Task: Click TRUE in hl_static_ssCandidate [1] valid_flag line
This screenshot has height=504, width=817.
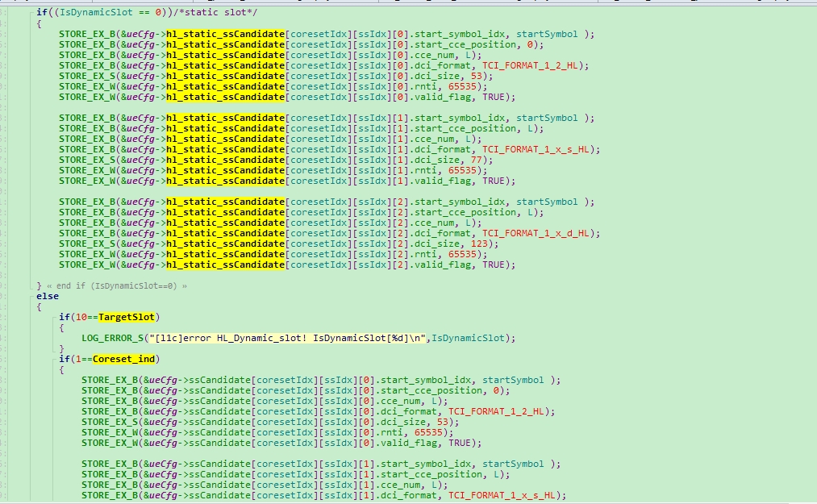Action: [494, 181]
